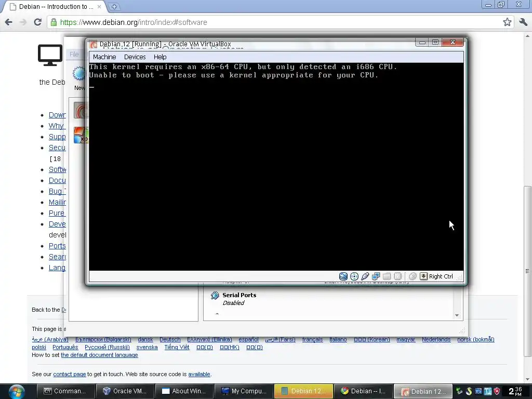
Task: Click the CPU virtualization indicator icon in VM status bar
Action: pos(397,276)
